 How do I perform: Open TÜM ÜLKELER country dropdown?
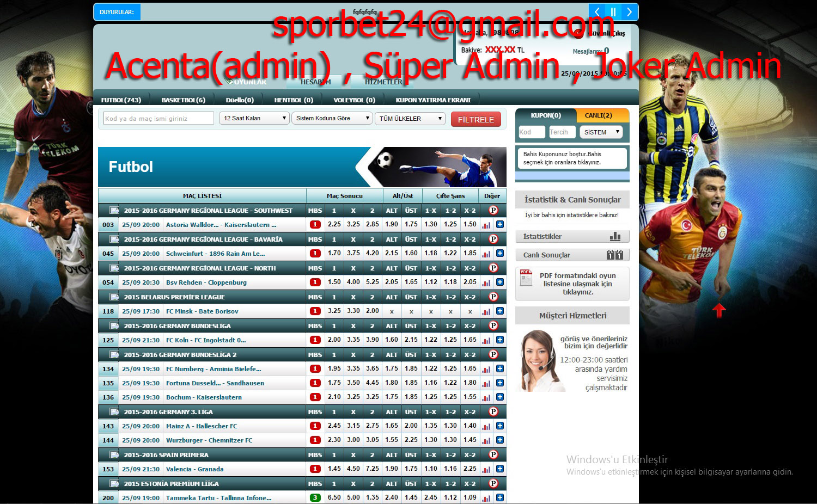(x=410, y=118)
